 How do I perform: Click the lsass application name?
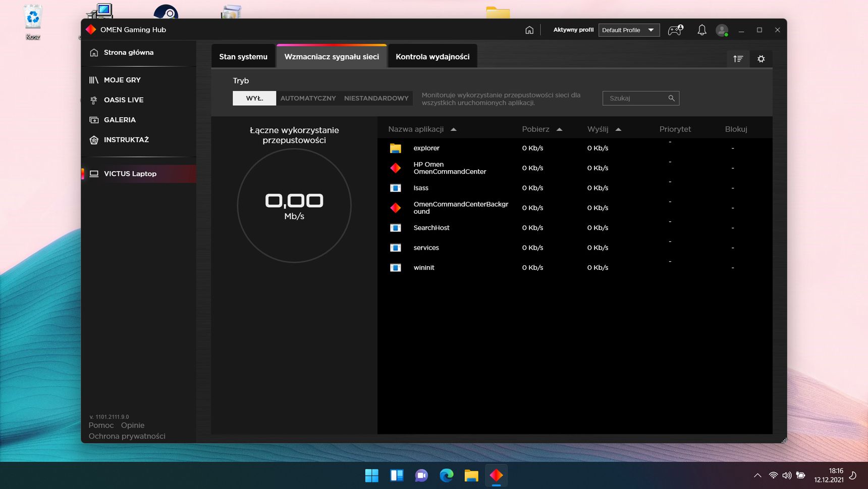[421, 188]
